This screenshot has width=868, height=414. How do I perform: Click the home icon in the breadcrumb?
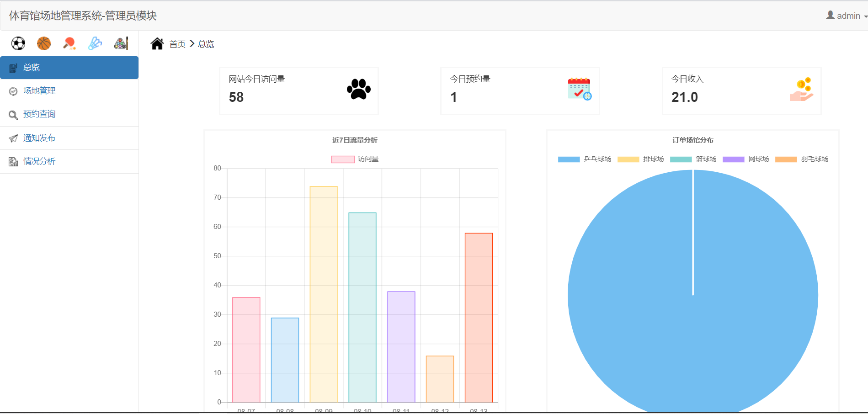(157, 43)
